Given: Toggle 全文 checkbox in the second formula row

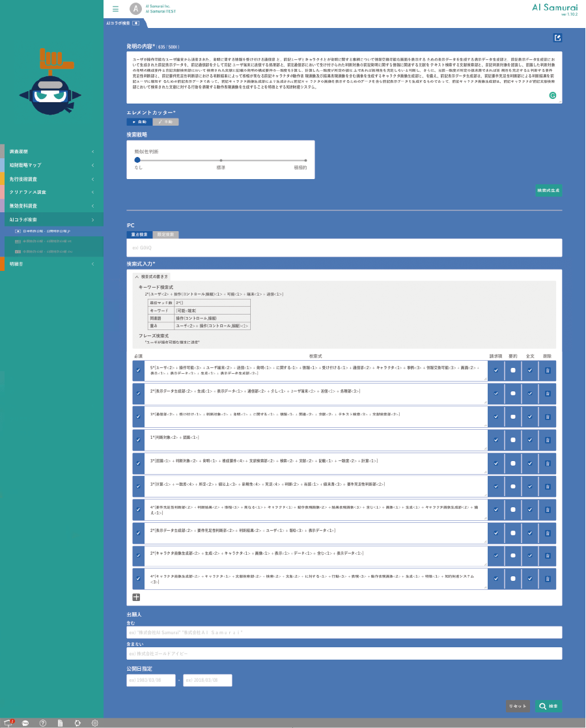Looking at the screenshot, I should [530, 393].
